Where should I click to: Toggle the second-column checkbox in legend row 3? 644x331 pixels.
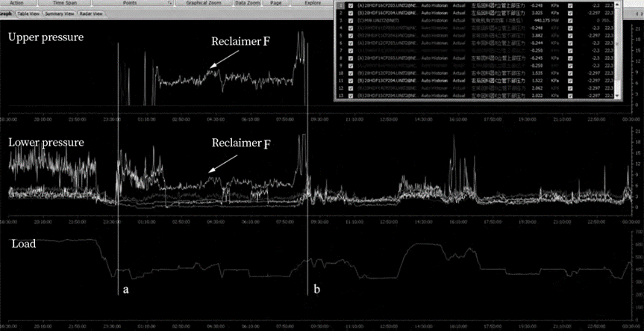pos(570,21)
